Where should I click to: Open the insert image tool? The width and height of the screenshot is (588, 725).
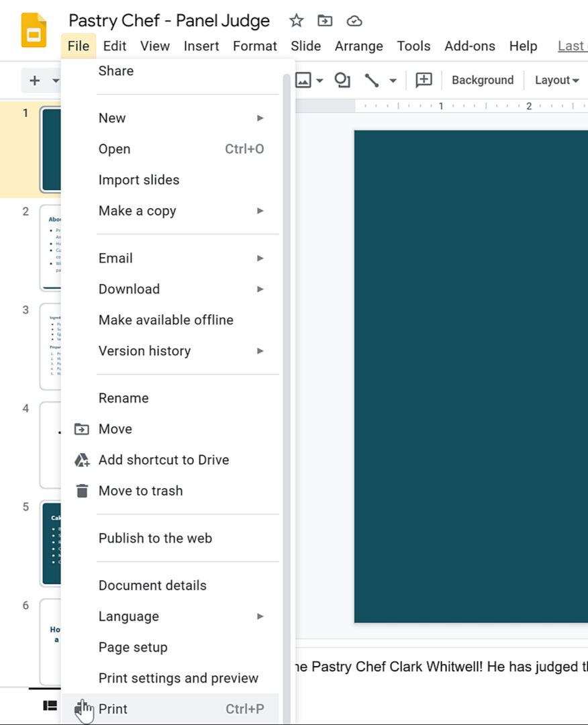303,80
